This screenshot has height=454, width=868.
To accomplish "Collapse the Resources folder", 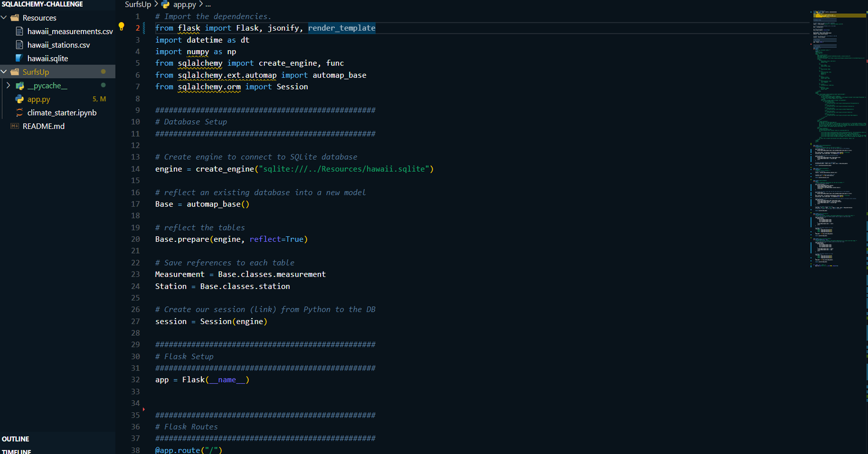I will (4, 18).
